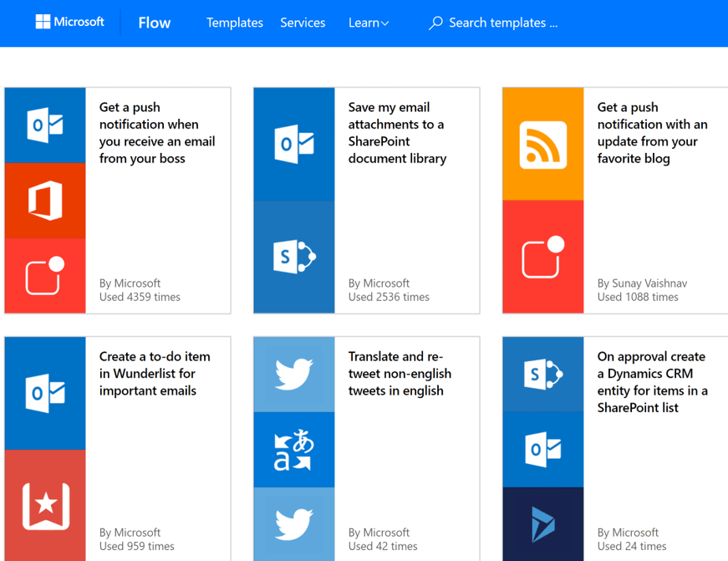Click 'By Microsoft' on Dynamics CRM card
This screenshot has width=728, height=561.
628,533
